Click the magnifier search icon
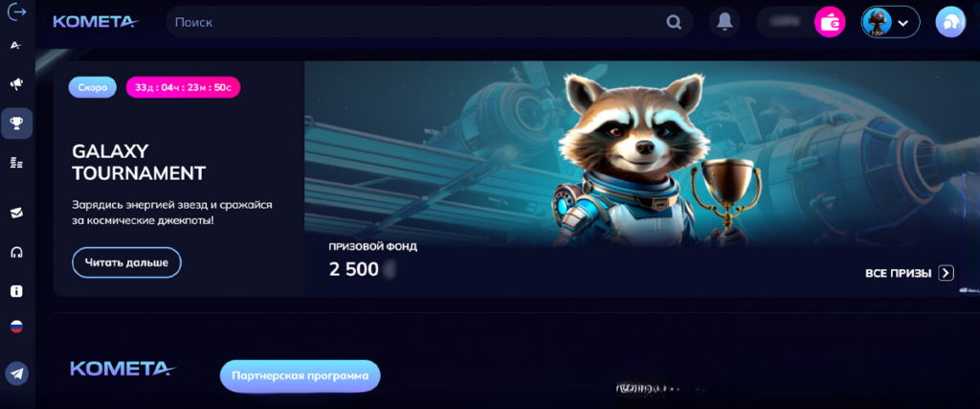980x409 pixels. click(673, 23)
